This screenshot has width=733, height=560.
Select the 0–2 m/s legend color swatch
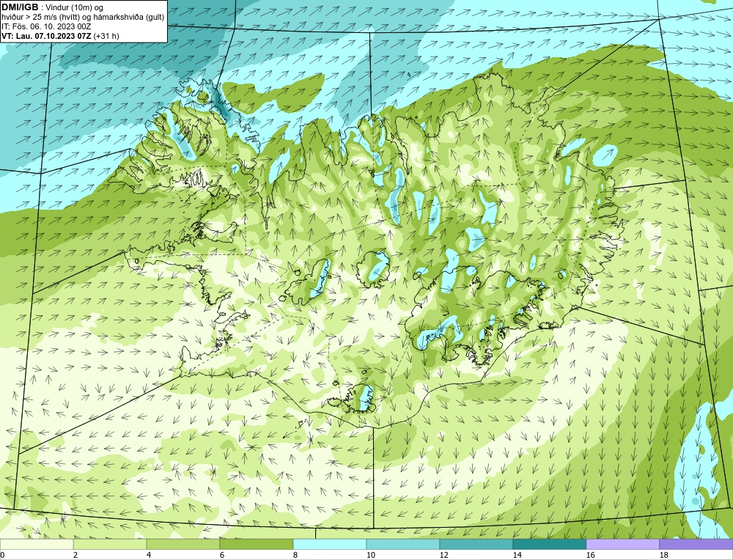click(37, 544)
